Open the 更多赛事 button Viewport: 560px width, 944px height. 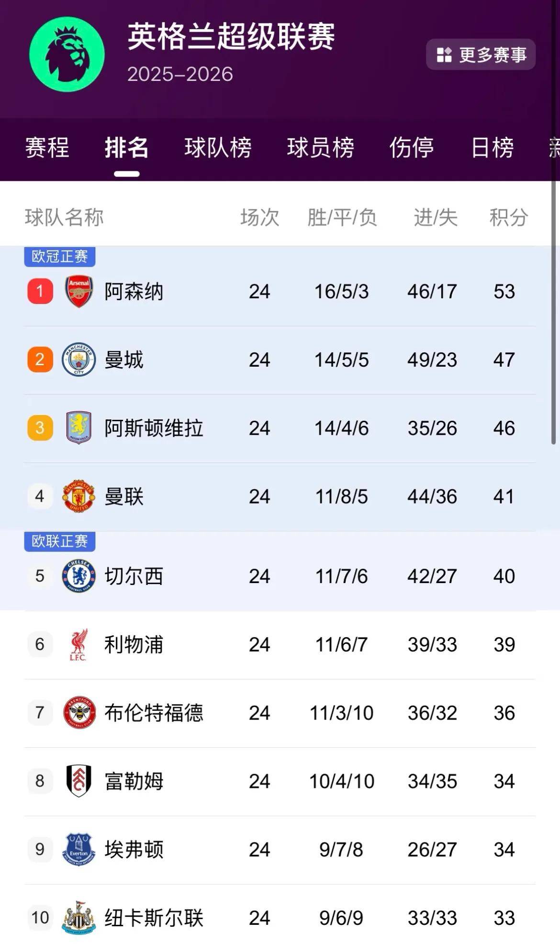coord(481,55)
